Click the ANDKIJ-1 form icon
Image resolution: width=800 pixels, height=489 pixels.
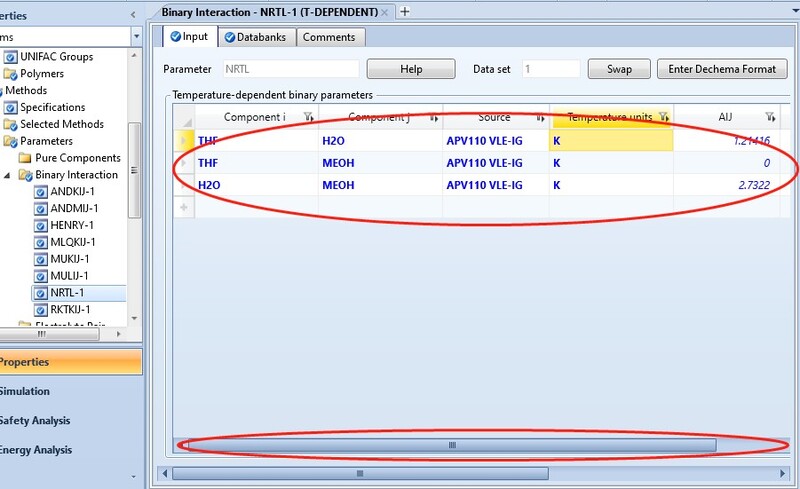pyautogui.click(x=41, y=192)
